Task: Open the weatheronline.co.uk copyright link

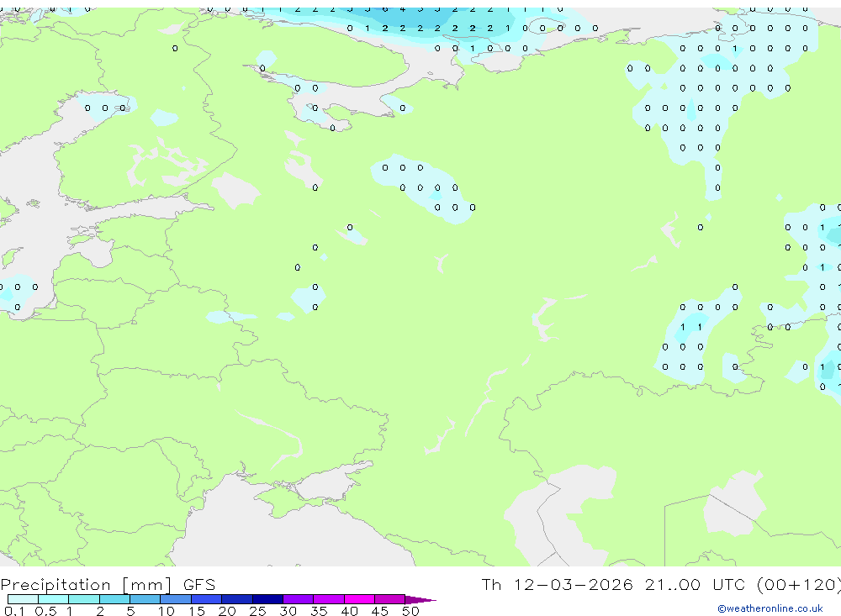Action: [x=770, y=608]
